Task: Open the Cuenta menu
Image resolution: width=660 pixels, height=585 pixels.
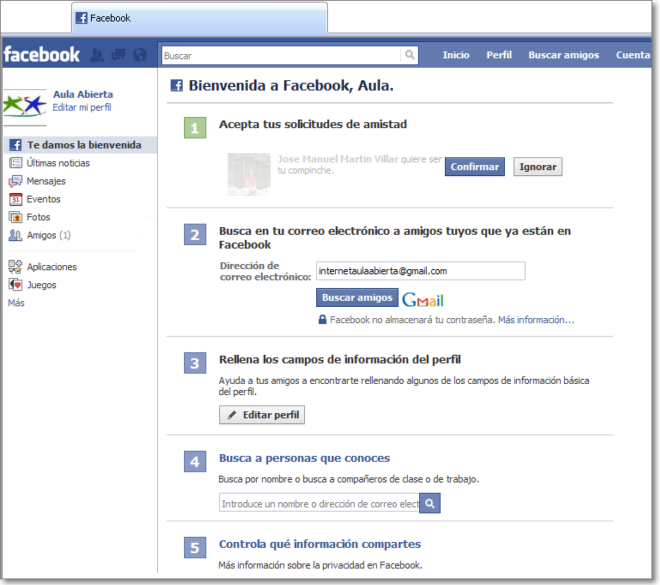Action: click(x=633, y=55)
